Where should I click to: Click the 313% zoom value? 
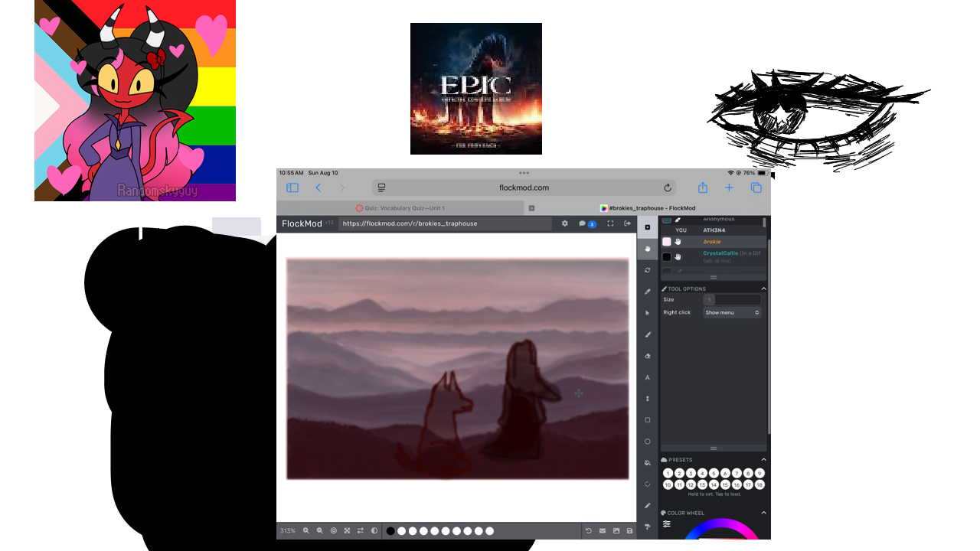[288, 530]
